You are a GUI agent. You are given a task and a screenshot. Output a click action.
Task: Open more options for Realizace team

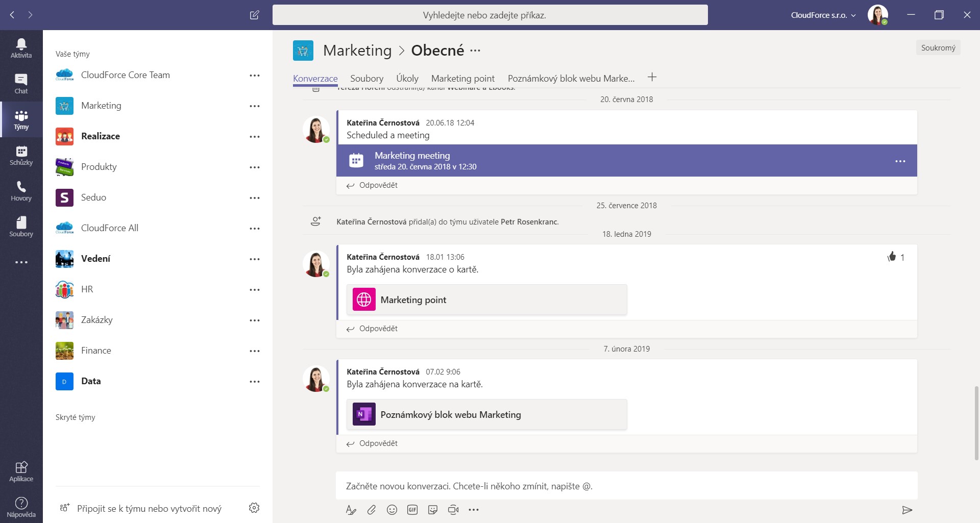point(255,137)
